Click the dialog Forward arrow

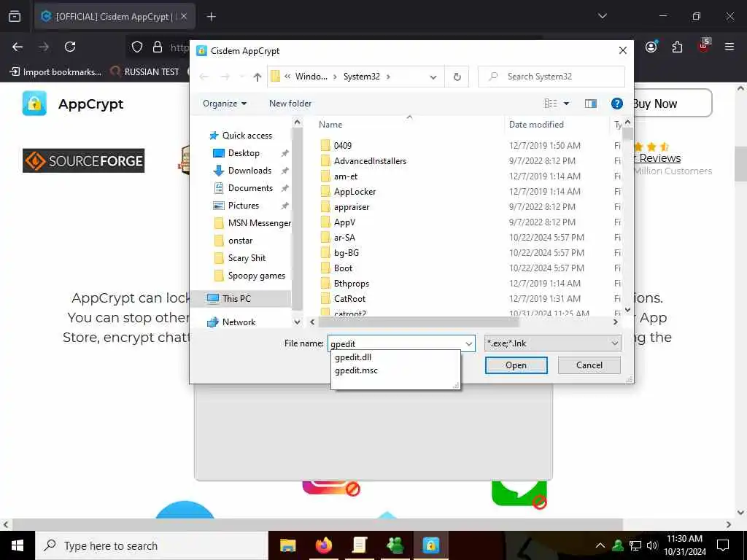click(x=225, y=77)
